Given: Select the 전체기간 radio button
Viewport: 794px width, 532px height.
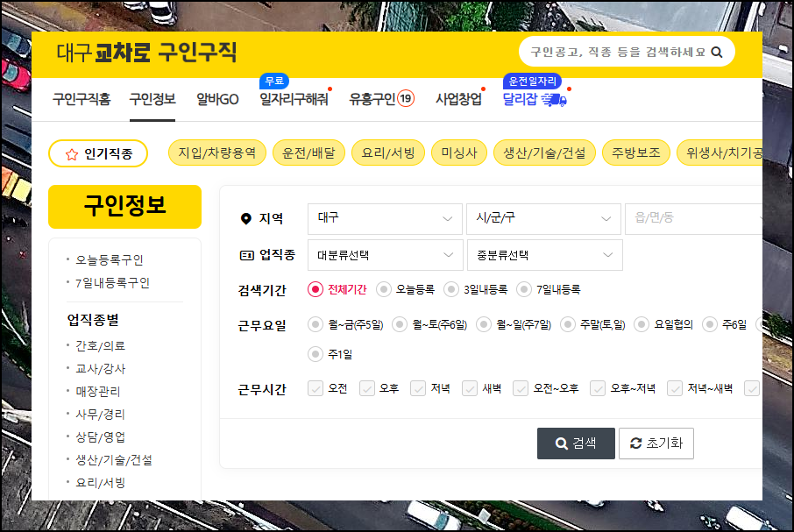Looking at the screenshot, I should tap(315, 289).
